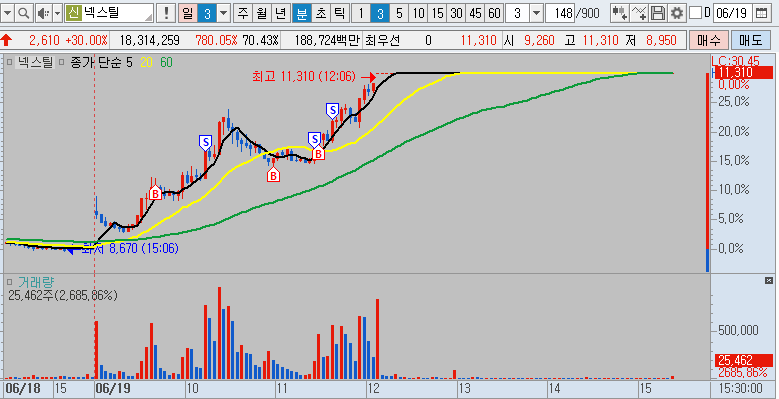
Task: Select the 30 minute interval
Action: [456, 13]
